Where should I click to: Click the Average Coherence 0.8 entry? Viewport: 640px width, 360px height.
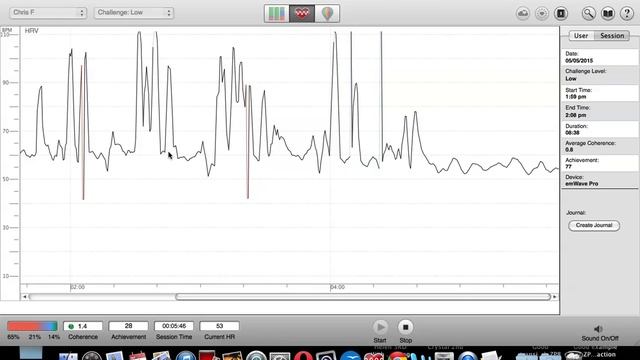600,147
